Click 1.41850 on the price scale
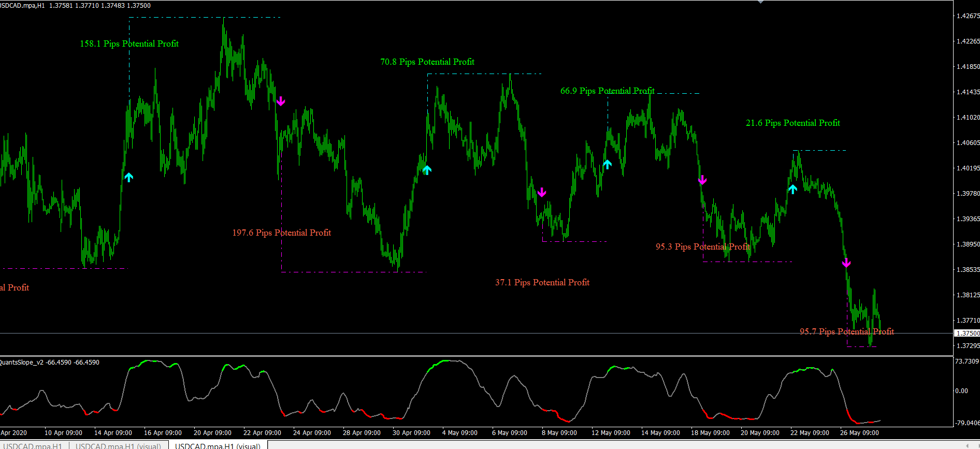 968,66
